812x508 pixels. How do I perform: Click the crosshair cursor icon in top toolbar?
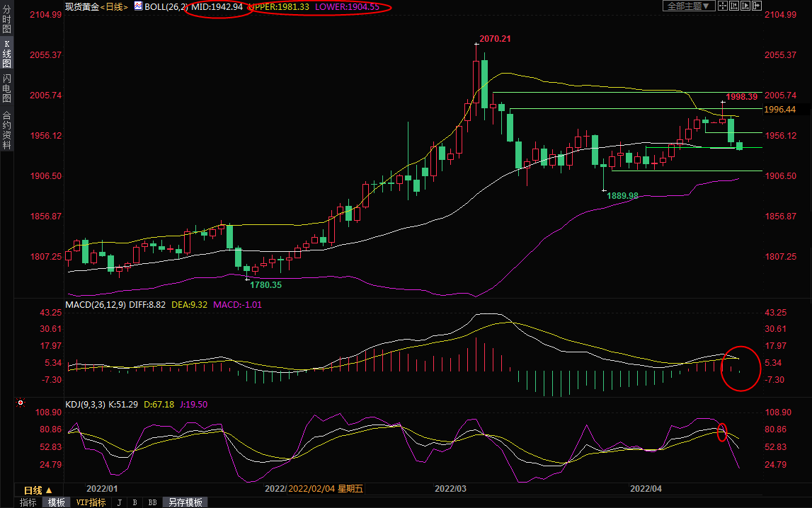[723, 6]
